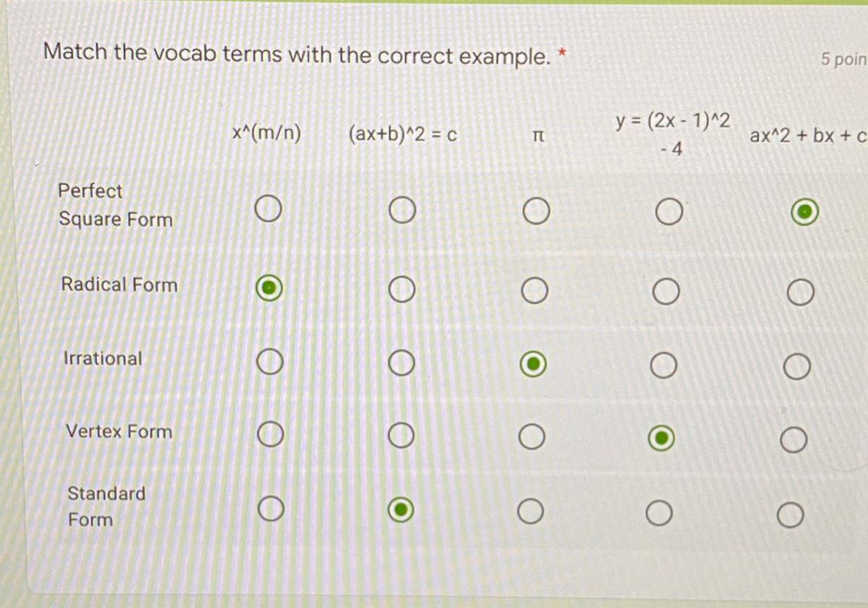Image resolution: width=868 pixels, height=608 pixels.
Task: Click the Match the vocab terms question title
Action: click(298, 54)
